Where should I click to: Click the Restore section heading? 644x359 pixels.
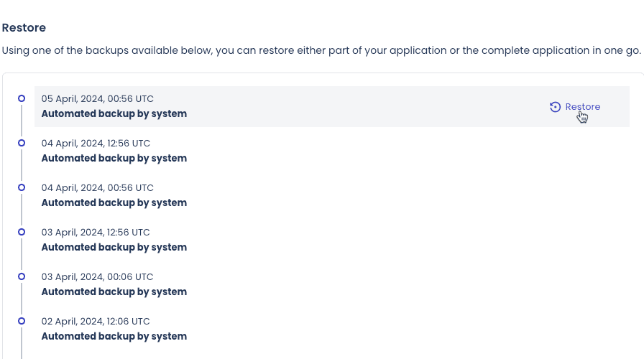tap(24, 27)
